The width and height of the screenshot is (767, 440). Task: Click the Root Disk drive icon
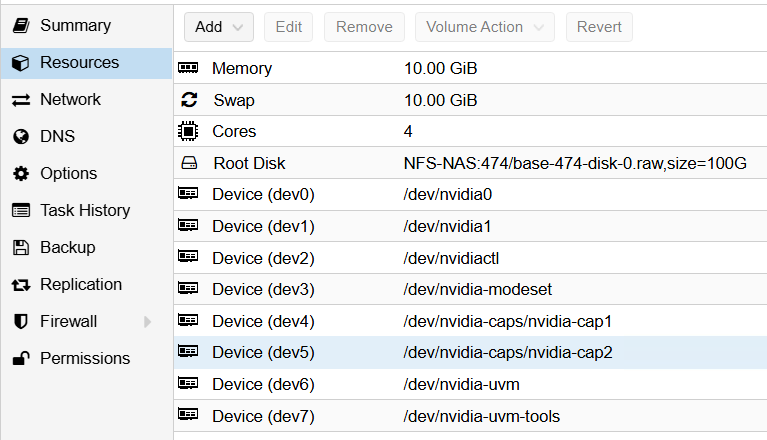coord(188,163)
